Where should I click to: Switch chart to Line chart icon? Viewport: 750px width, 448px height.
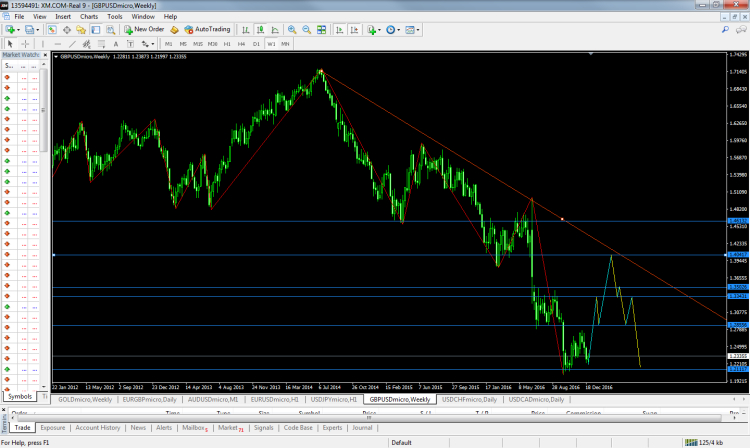(x=275, y=30)
